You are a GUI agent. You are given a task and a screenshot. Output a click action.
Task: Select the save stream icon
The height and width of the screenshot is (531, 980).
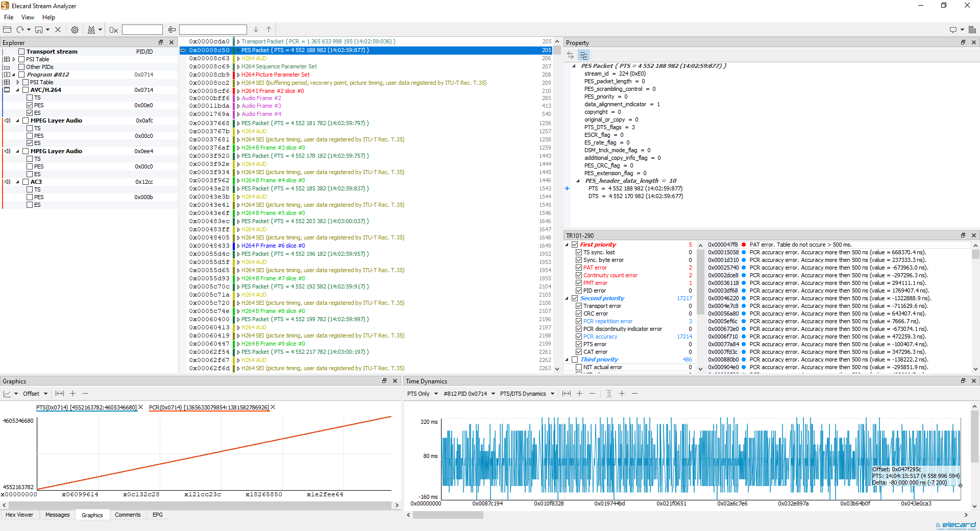pyautogui.click(x=39, y=29)
